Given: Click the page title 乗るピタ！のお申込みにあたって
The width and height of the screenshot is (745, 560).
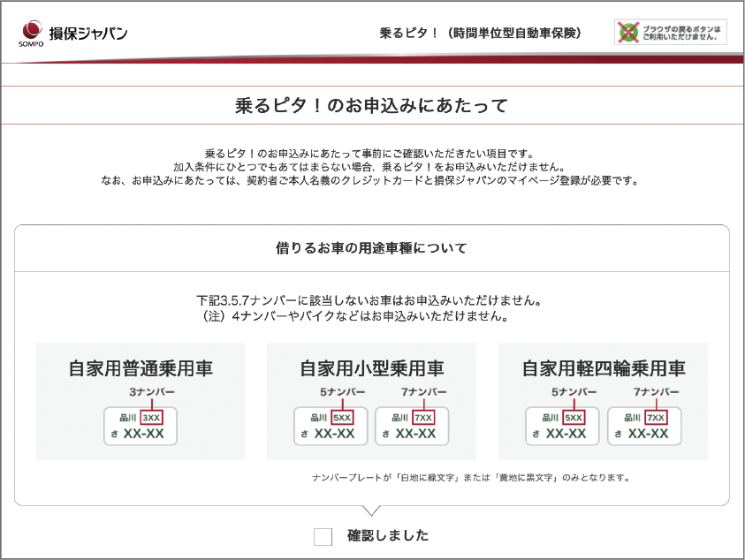Looking at the screenshot, I should pyautogui.click(x=371, y=105).
